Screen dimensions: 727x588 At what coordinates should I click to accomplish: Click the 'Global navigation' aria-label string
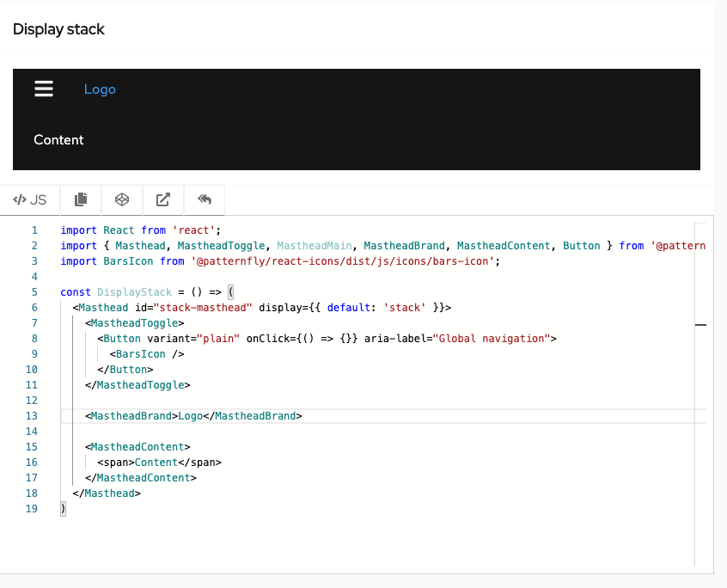[x=492, y=339]
